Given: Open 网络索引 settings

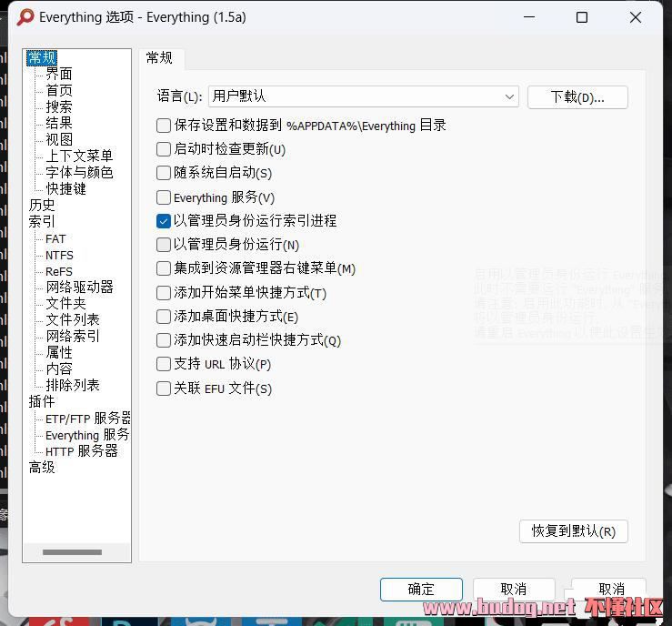Looking at the screenshot, I should click(73, 336).
